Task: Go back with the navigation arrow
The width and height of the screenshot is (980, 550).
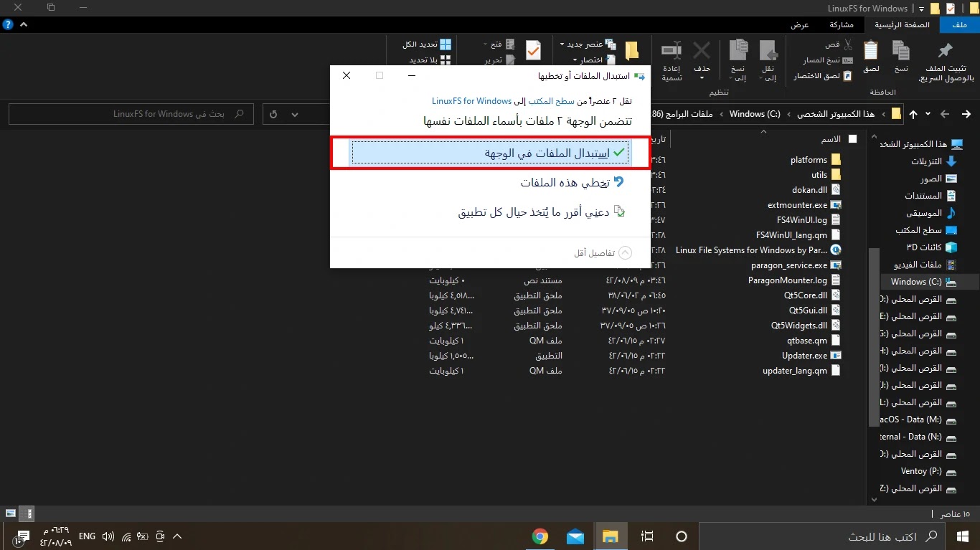Action: pyautogui.click(x=966, y=114)
